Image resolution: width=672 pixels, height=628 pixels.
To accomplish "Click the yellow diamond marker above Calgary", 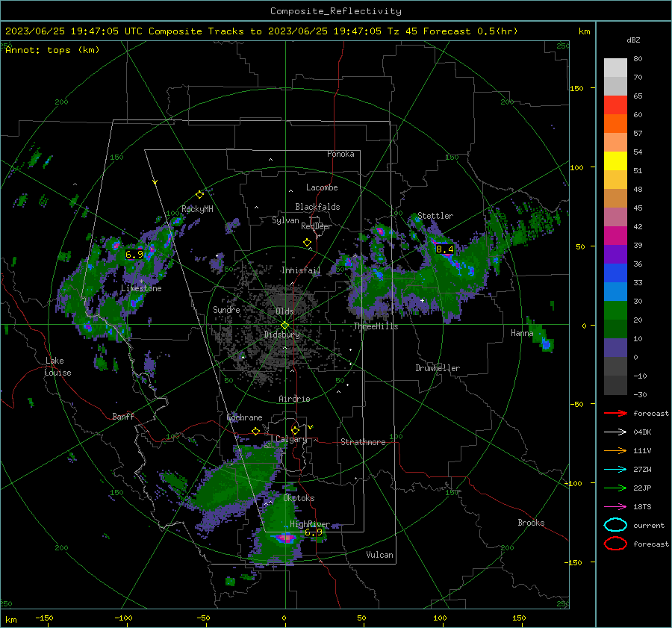I will (295, 430).
